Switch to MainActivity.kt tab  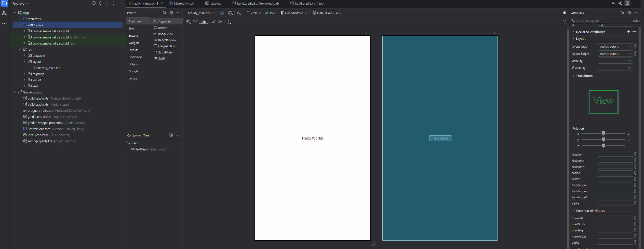(x=182, y=3)
